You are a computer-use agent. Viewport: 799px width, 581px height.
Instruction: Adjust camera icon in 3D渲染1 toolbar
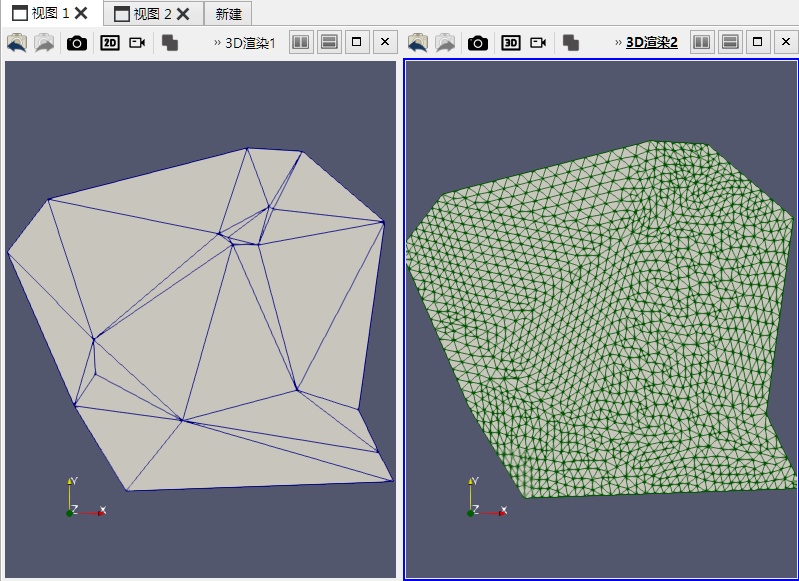(x=137, y=43)
